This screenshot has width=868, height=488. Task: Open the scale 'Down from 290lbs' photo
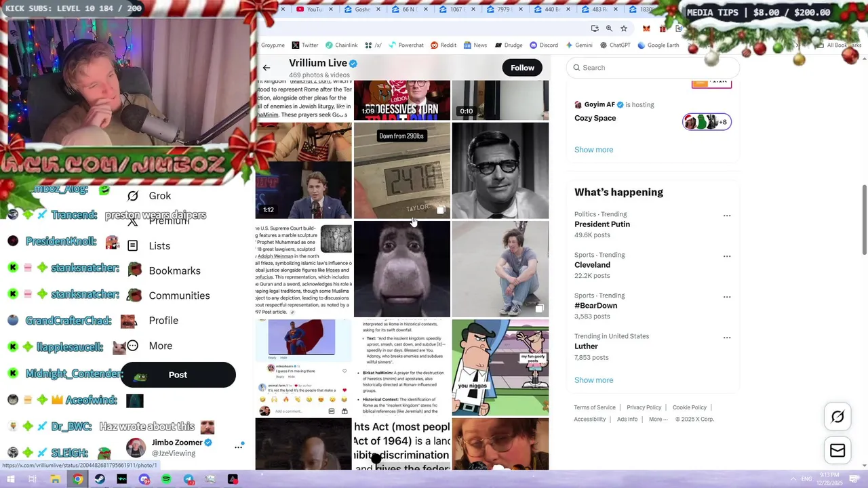(401, 170)
